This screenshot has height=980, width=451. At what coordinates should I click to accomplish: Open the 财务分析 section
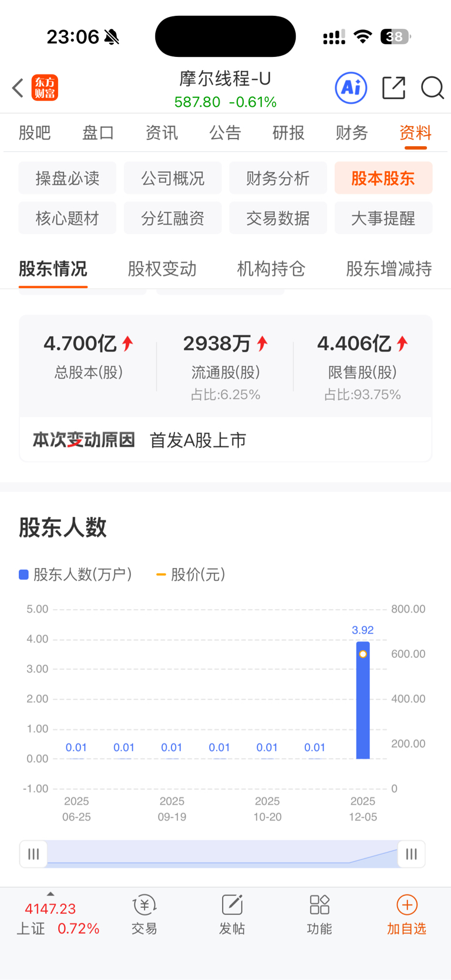[x=278, y=178]
